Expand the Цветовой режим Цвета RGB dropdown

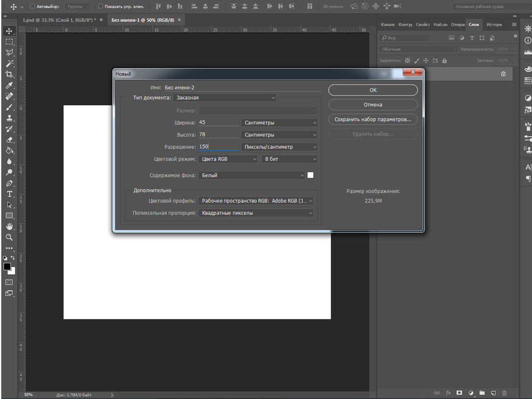click(x=228, y=159)
